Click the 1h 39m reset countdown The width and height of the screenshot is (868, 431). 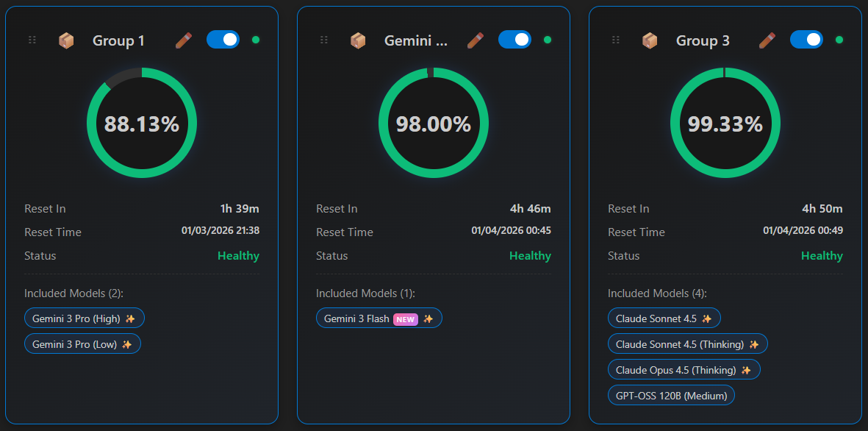(x=240, y=209)
